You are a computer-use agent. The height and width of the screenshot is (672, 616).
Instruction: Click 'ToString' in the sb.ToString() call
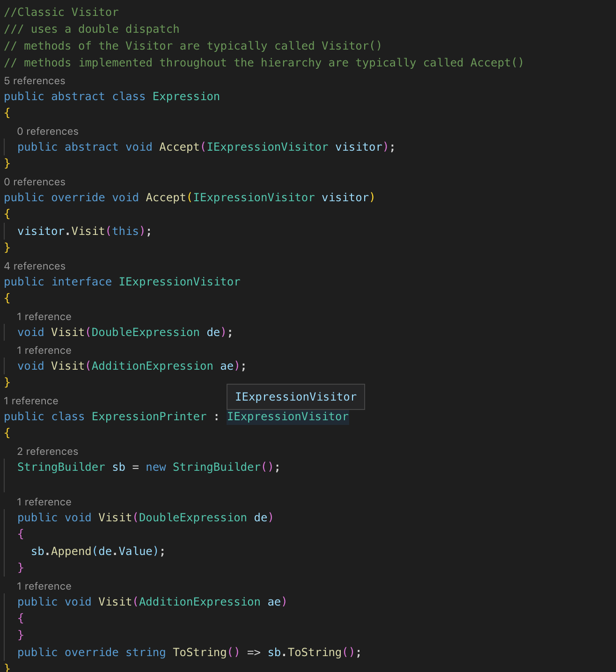(315, 652)
